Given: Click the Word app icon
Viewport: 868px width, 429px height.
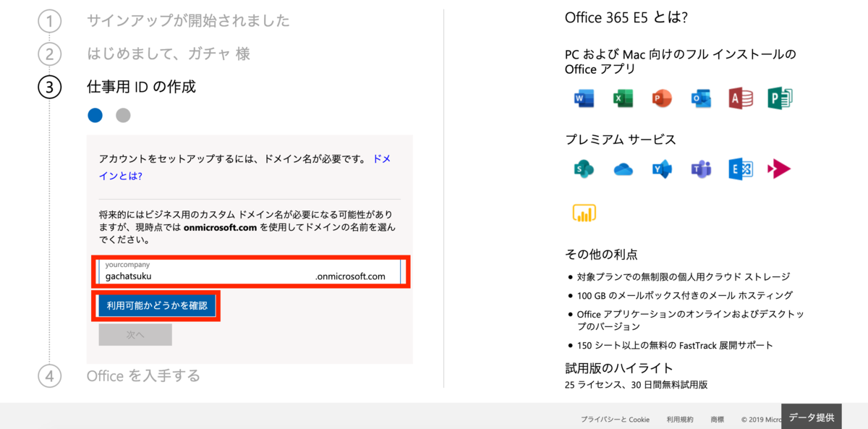Looking at the screenshot, I should 583,98.
